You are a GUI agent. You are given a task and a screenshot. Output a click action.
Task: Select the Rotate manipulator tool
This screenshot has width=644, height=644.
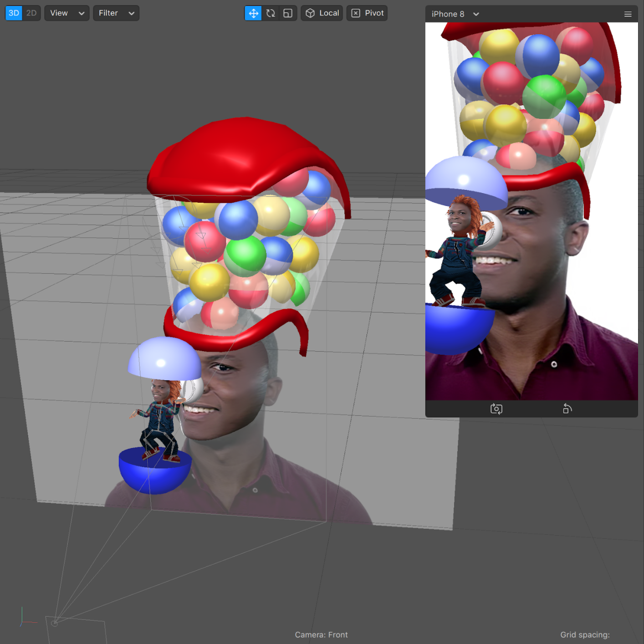coord(271,13)
